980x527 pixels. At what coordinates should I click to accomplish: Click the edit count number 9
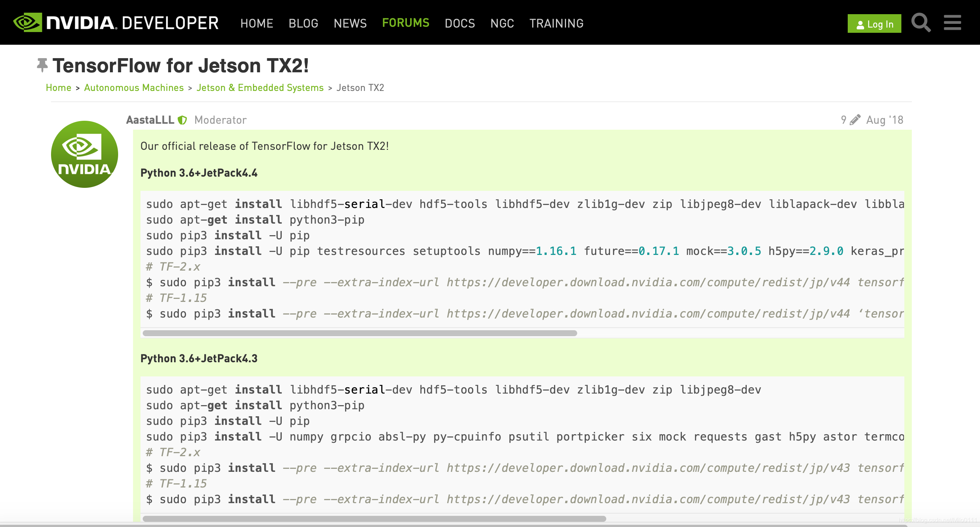point(843,120)
